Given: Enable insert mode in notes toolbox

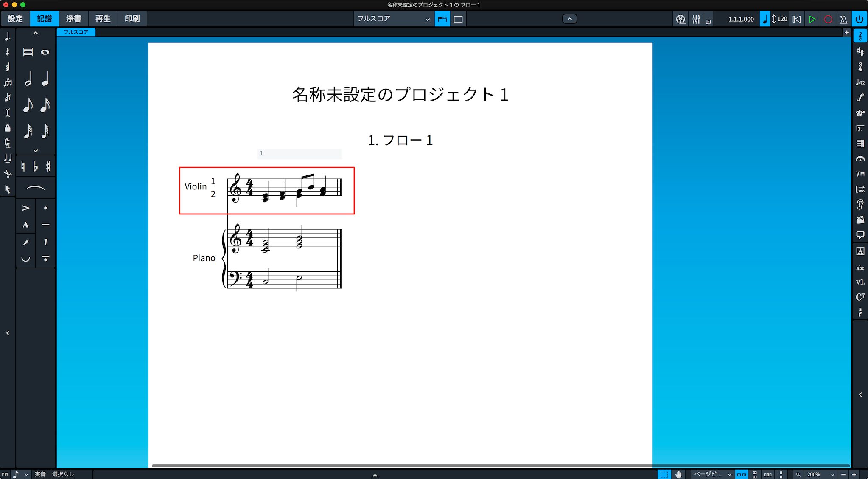Looking at the screenshot, I should click(8, 113).
